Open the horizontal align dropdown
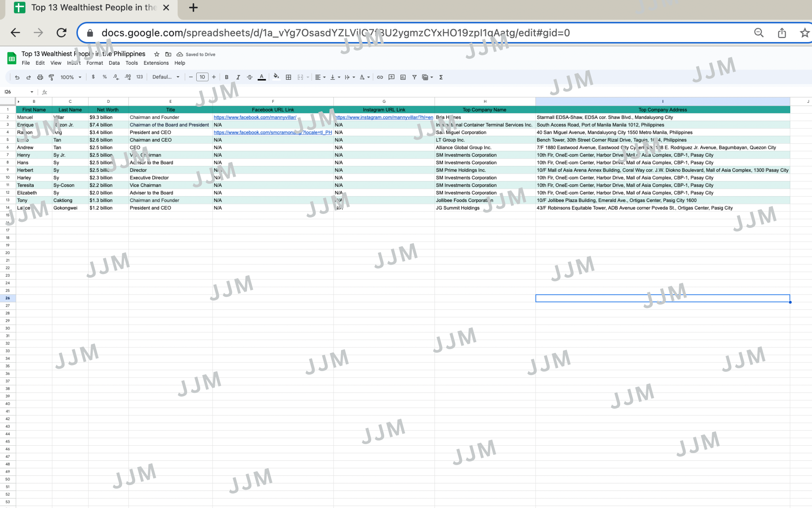Viewport: 812px width, 508px height. point(320,77)
